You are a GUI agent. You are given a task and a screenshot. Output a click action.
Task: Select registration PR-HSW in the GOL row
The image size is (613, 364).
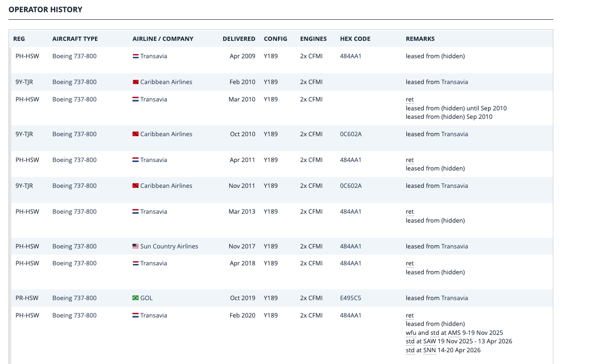(x=27, y=298)
